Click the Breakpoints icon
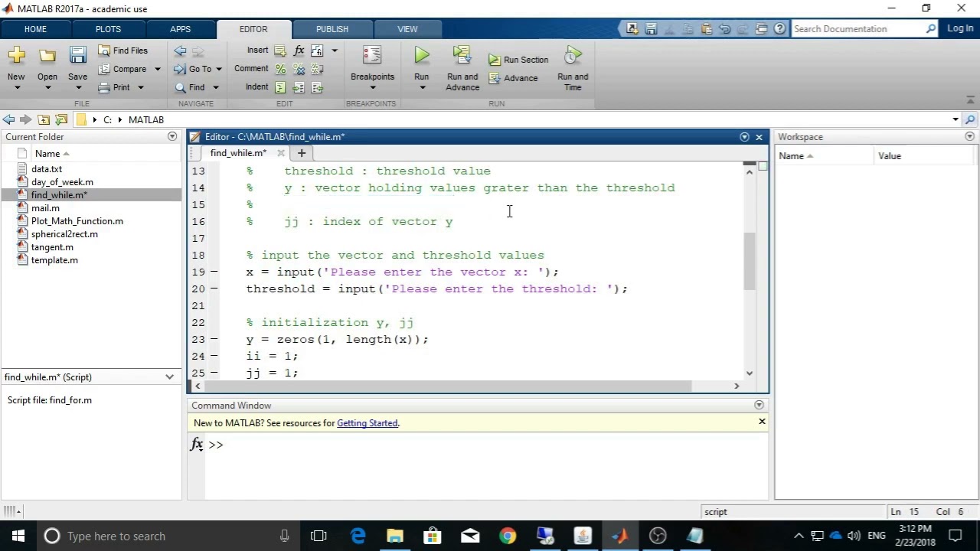980x551 pixels. tap(372, 55)
